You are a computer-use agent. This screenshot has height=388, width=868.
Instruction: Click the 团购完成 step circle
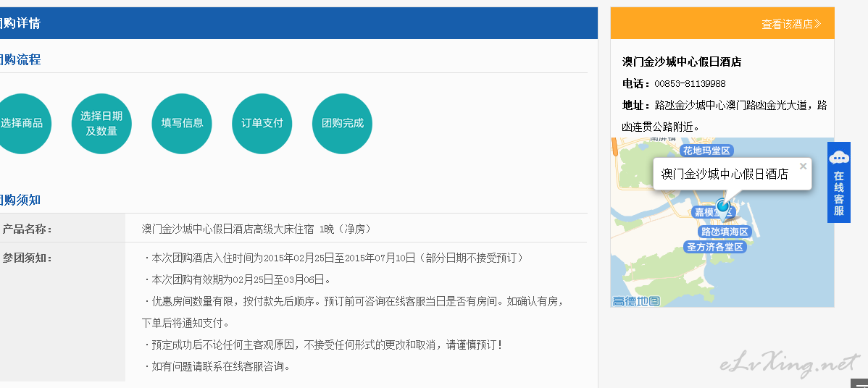point(342,123)
